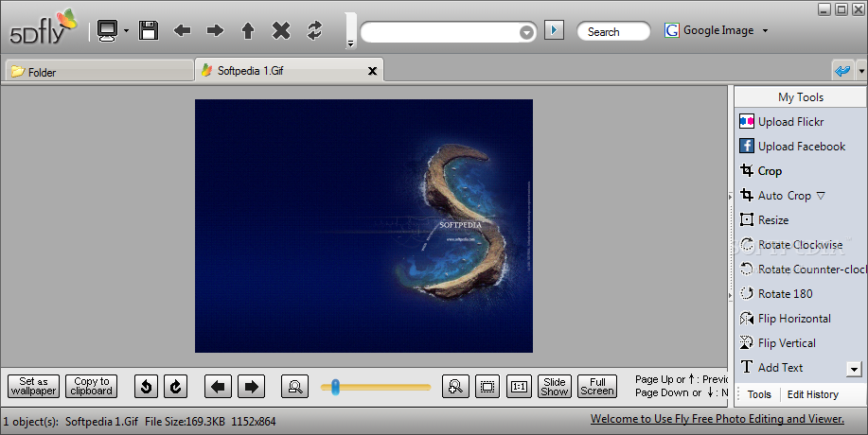Show next image with bottom right arrow

(252, 387)
